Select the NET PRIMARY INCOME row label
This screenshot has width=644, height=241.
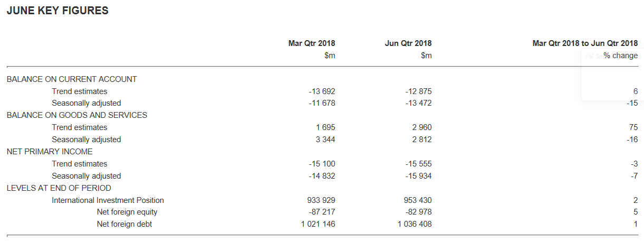(x=50, y=152)
